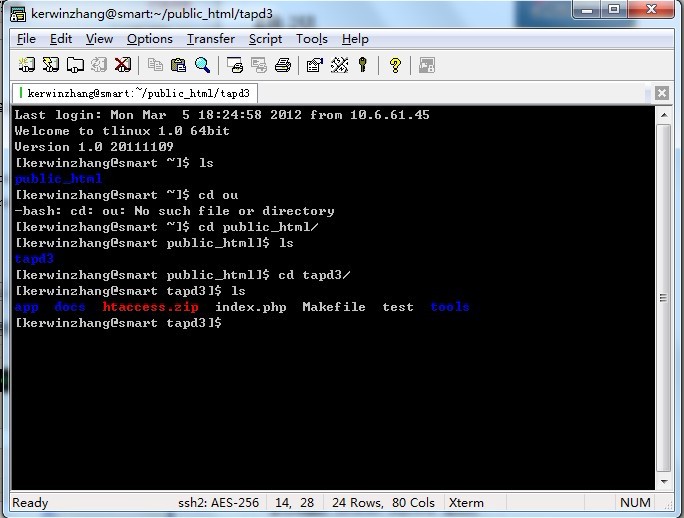Click the Paste clipboard icon
This screenshot has width=684, height=518.
[178, 65]
